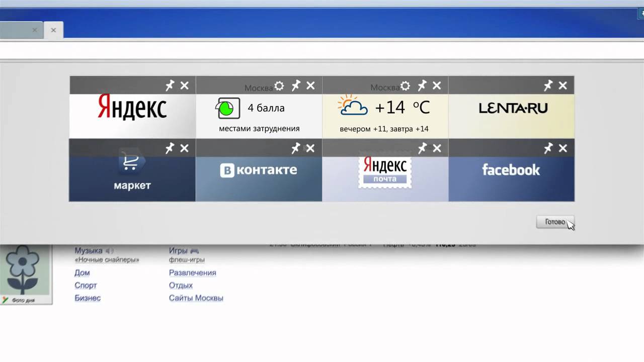Remove the Яндекс tile
644x362 pixels.
(x=185, y=85)
